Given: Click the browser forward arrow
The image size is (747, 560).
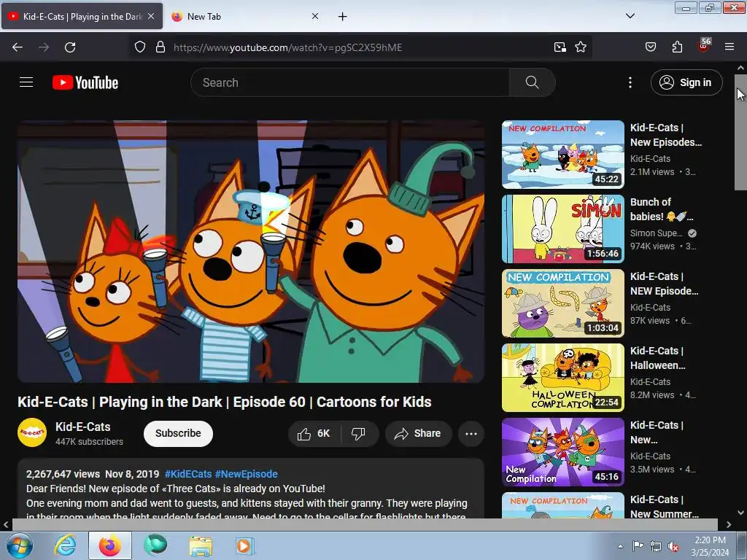Looking at the screenshot, I should [44, 47].
